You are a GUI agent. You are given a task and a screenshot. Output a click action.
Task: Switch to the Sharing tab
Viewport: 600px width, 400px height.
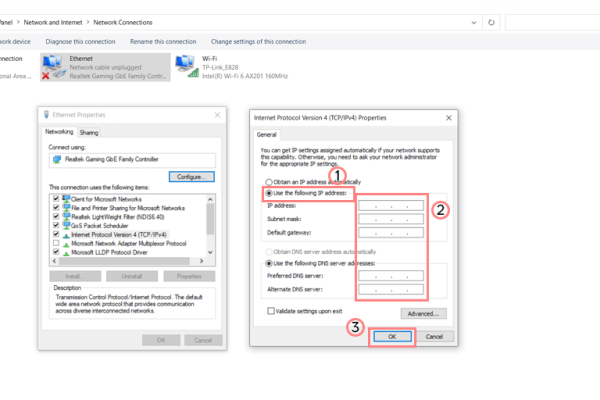point(89,132)
